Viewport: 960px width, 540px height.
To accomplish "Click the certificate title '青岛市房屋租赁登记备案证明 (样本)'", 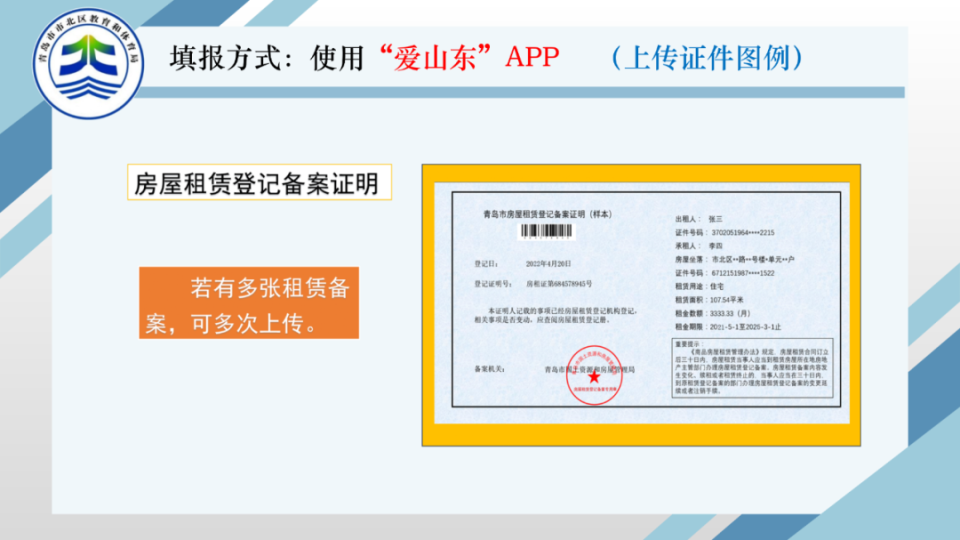I will 547,214.
